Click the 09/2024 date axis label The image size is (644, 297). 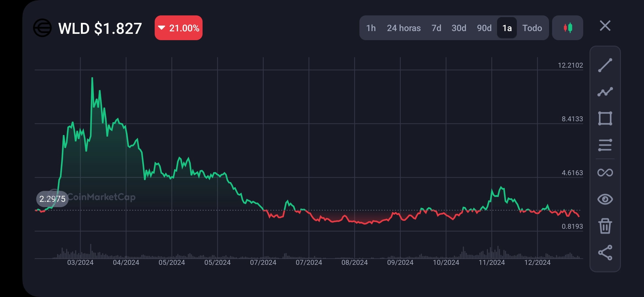point(400,262)
